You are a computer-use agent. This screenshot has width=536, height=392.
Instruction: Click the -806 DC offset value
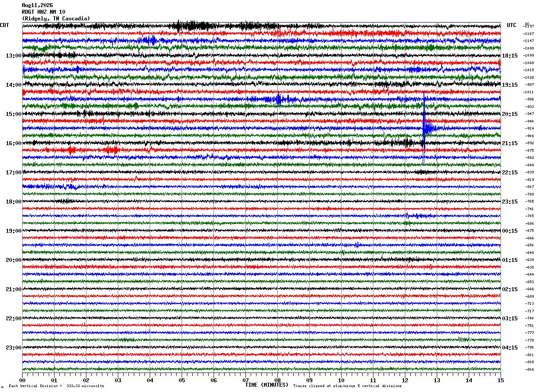tap(530, 369)
